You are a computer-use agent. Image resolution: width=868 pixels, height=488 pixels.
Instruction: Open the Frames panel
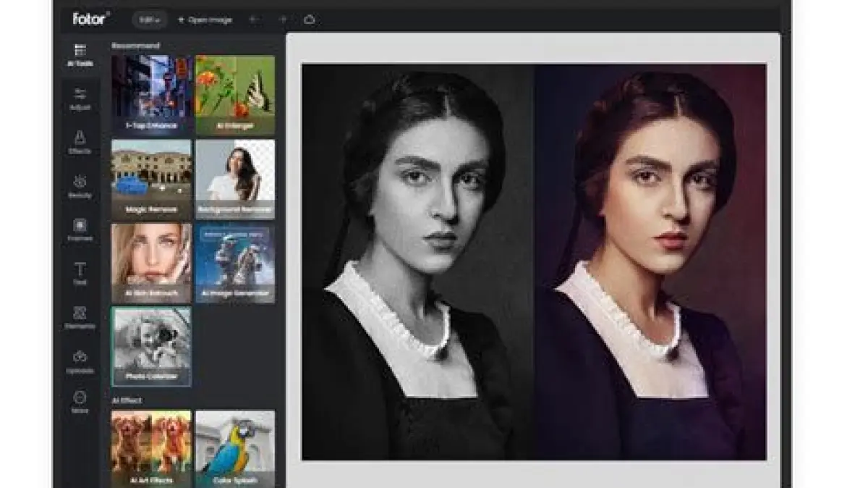80,230
